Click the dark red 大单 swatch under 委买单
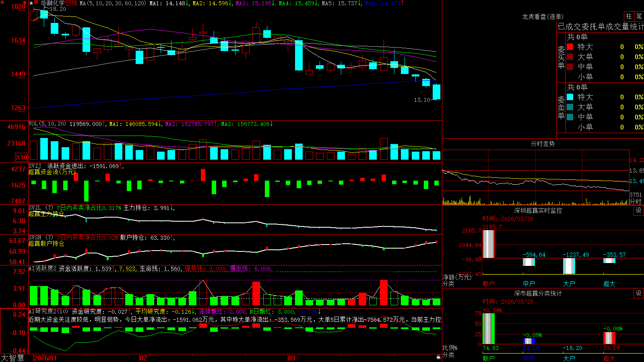 [570, 57]
